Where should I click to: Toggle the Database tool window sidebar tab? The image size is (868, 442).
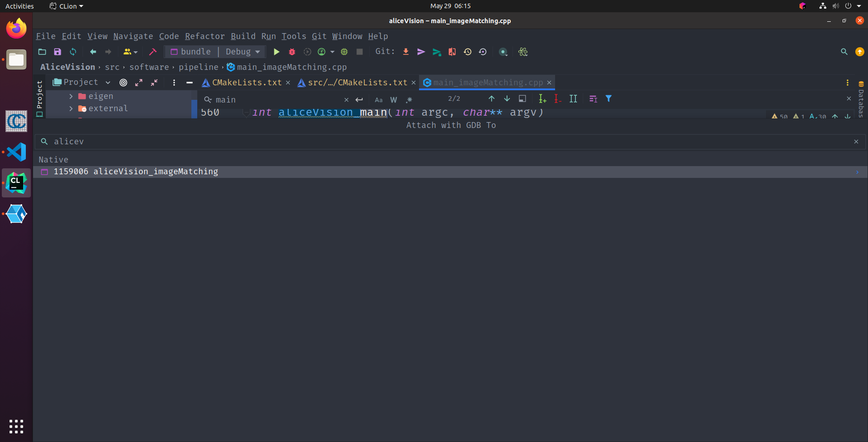pyautogui.click(x=861, y=98)
